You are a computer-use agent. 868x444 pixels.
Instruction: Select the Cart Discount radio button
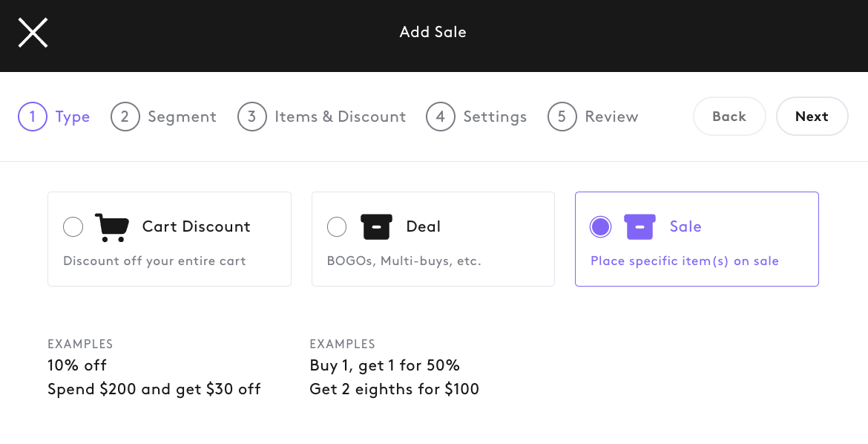pyautogui.click(x=73, y=226)
